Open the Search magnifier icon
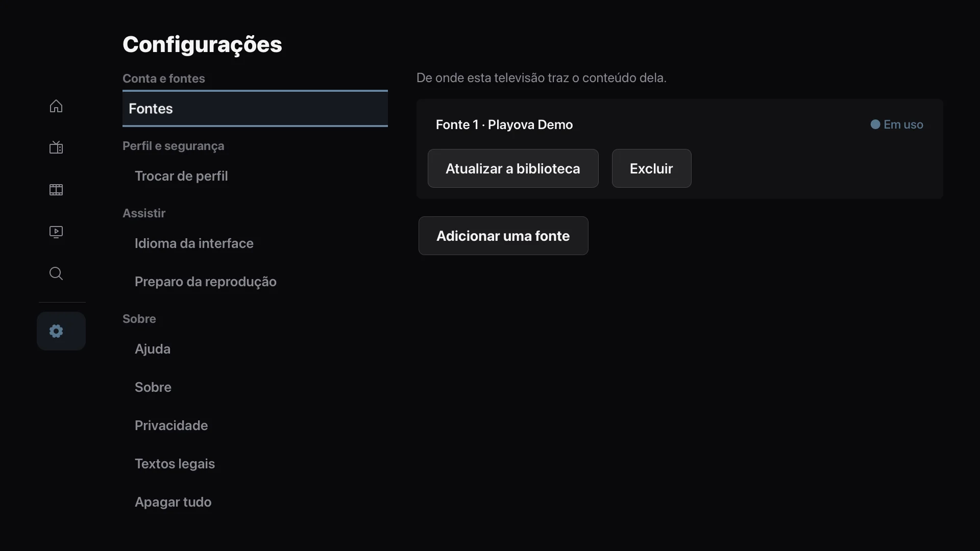 coord(56,273)
